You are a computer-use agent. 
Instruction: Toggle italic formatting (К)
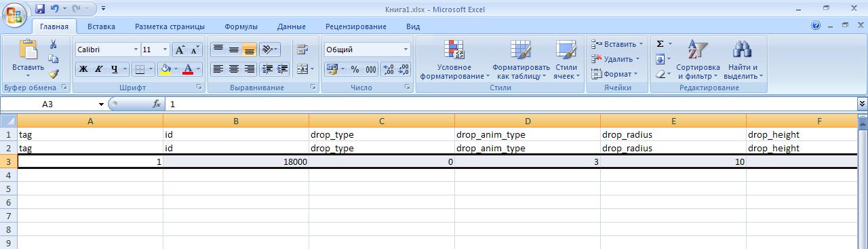[99, 69]
